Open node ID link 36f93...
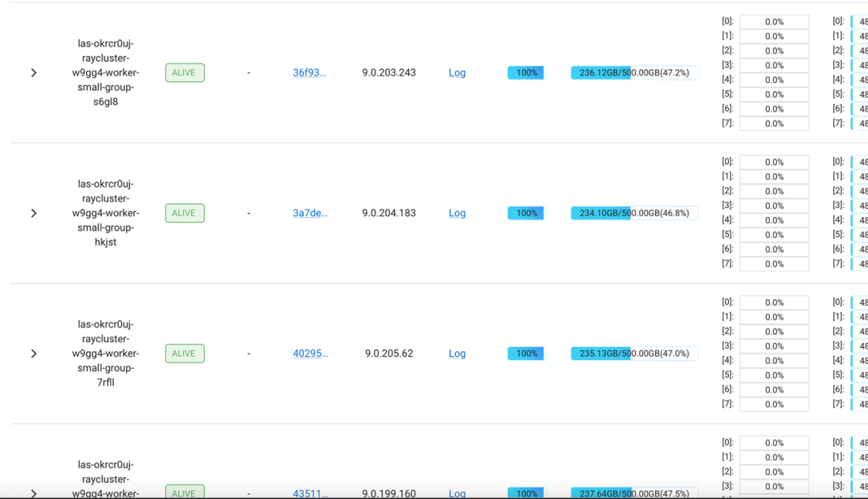The width and height of the screenshot is (868, 499). click(x=309, y=72)
